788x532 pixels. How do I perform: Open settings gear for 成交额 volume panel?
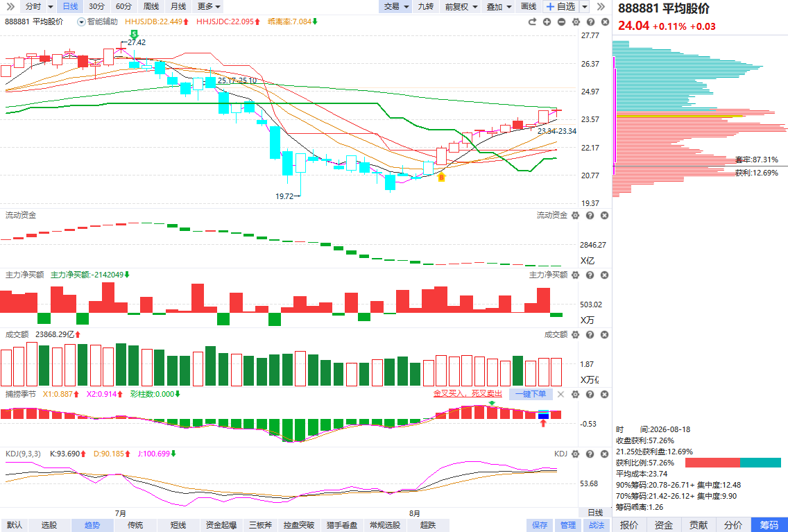pyautogui.click(x=576, y=334)
